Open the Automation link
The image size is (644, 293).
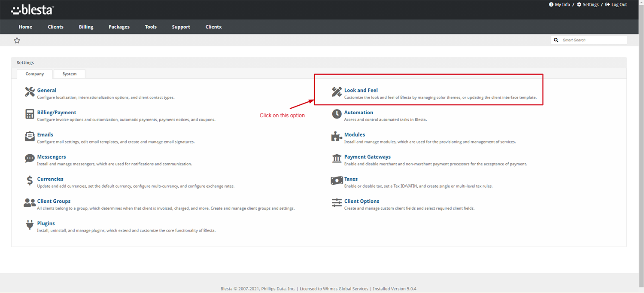click(358, 113)
